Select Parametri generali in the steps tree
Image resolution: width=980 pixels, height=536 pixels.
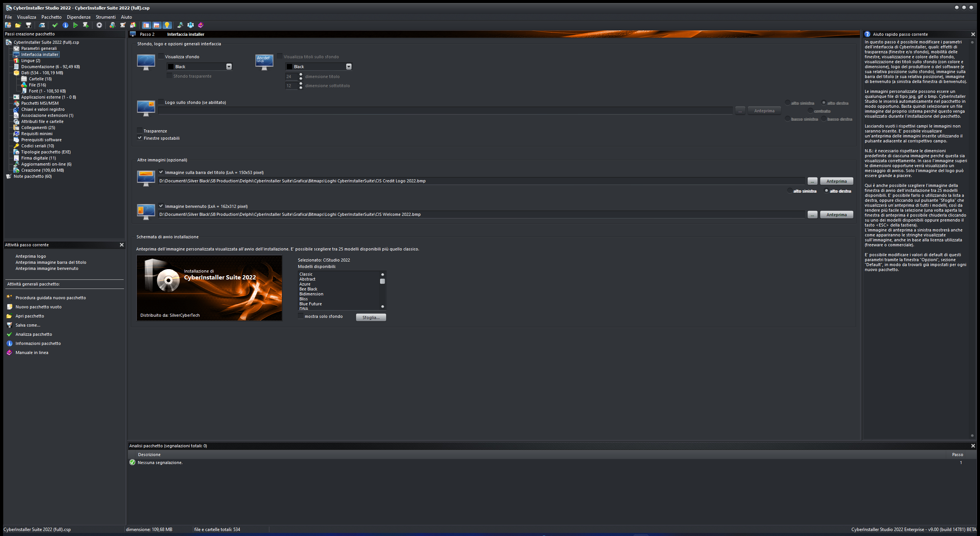[39, 48]
